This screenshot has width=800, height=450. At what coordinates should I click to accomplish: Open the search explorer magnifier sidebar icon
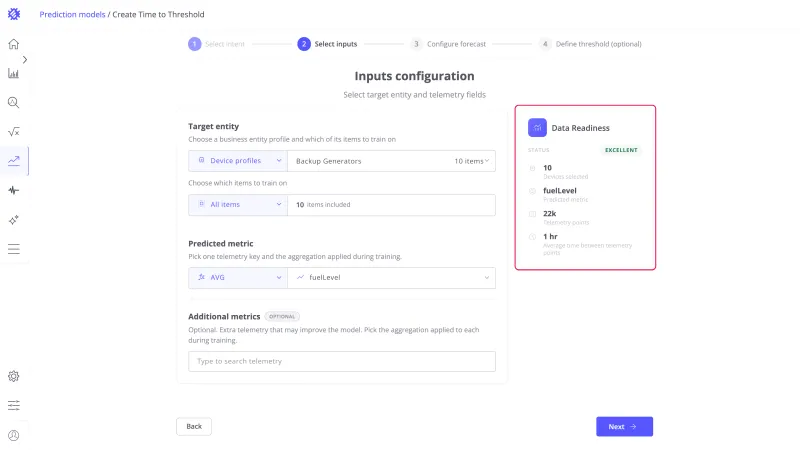pos(14,103)
